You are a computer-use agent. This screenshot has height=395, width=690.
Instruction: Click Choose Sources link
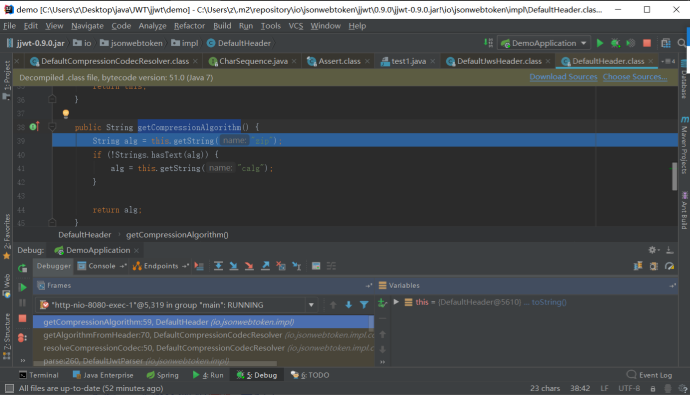635,77
